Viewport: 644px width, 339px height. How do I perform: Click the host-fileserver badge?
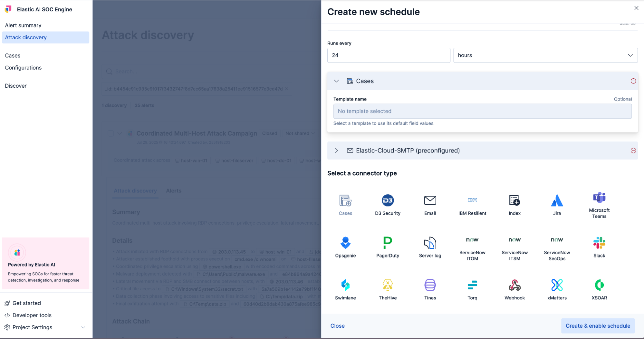pyautogui.click(x=235, y=160)
